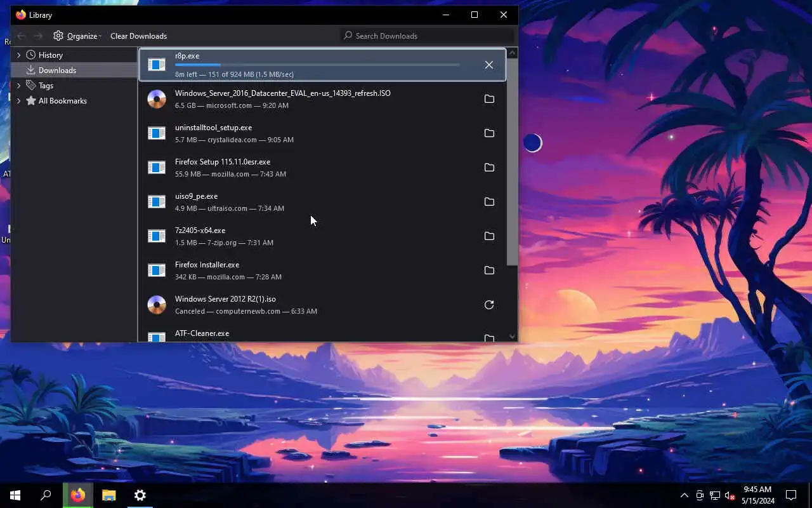This screenshot has width=812, height=508.
Task: Select the uiso9_pe.exe entry name
Action: [196, 196]
